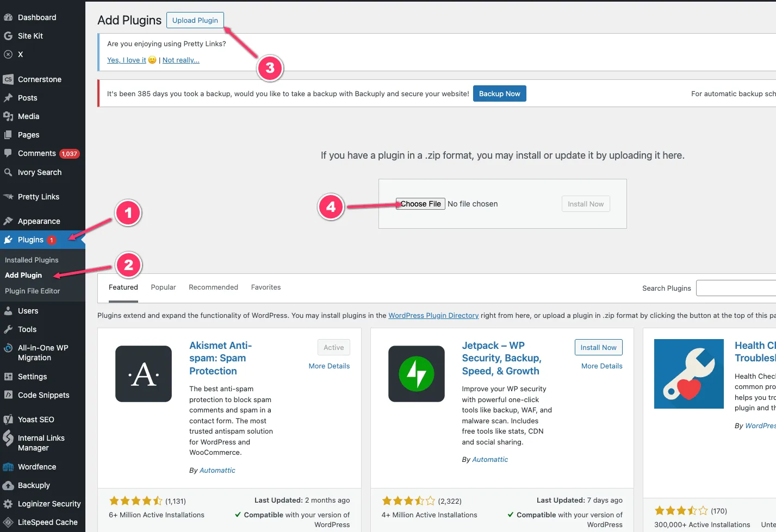Viewport: 776px width, 532px height.
Task: Click the greyed Install Now upload button
Action: (x=586, y=204)
